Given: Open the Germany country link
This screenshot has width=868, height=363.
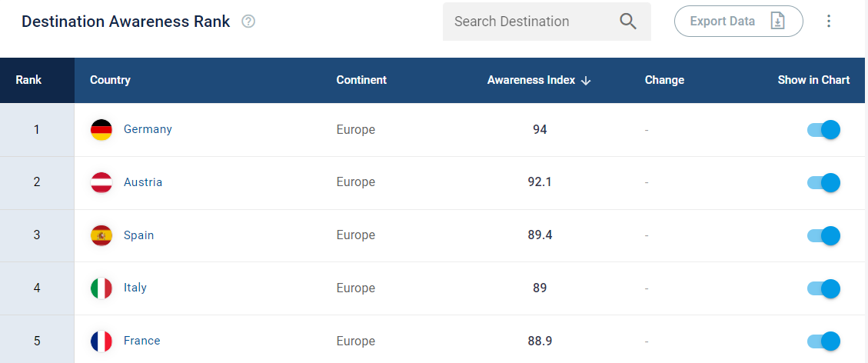Looking at the screenshot, I should click(148, 129).
